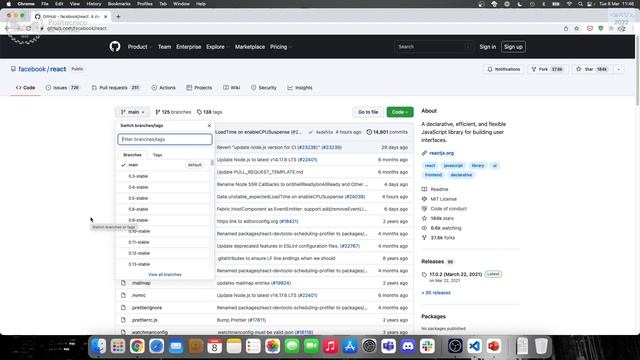640x360 pixels.
Task: Open the 138 tags link
Action: click(209, 112)
